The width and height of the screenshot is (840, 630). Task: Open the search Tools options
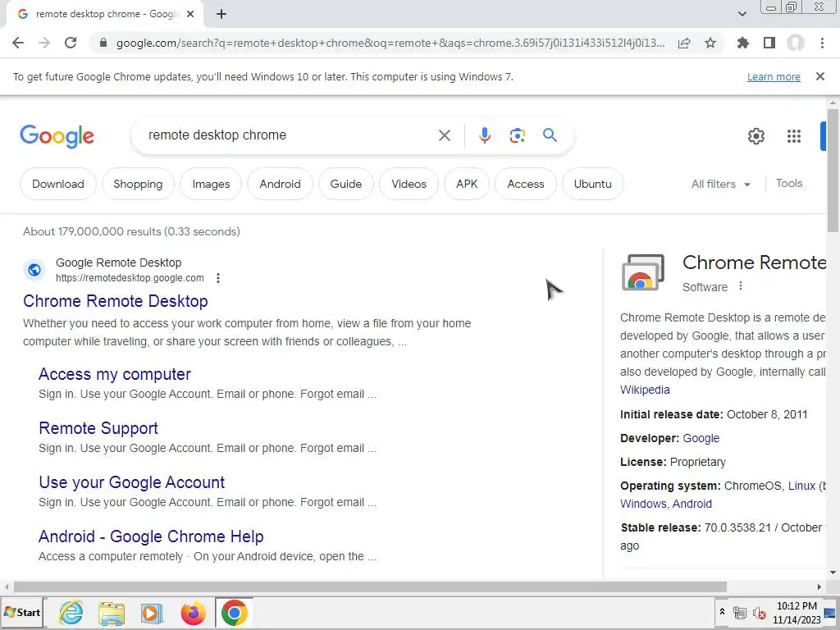[789, 183]
